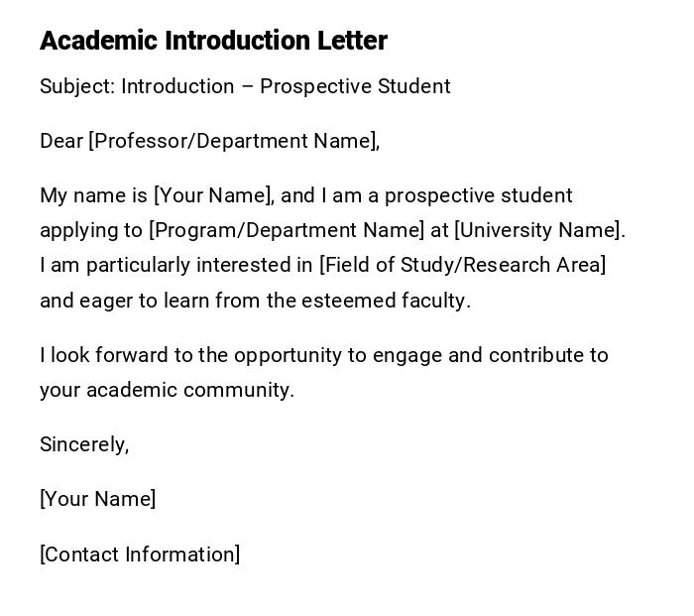Image resolution: width=694 pixels, height=616 pixels.
Task: Click the Sincerely closing line
Action: click(x=84, y=444)
